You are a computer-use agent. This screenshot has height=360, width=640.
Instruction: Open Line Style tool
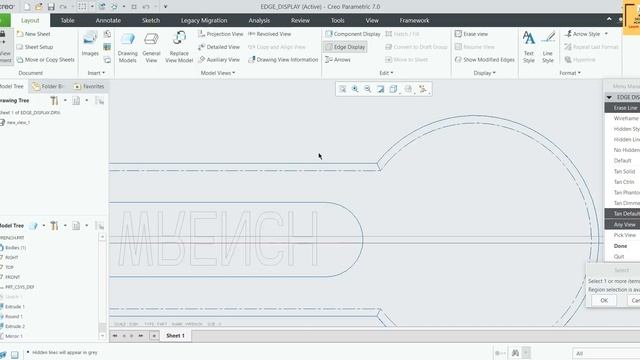pyautogui.click(x=548, y=47)
